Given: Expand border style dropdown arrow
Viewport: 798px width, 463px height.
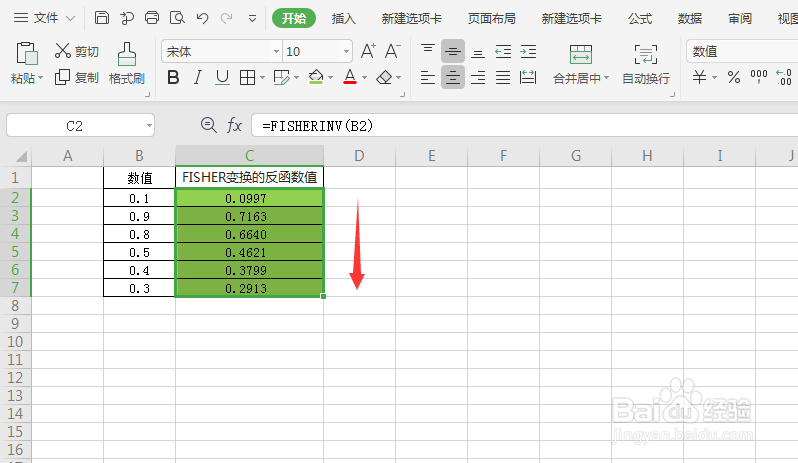Looking at the screenshot, I should (x=263, y=78).
